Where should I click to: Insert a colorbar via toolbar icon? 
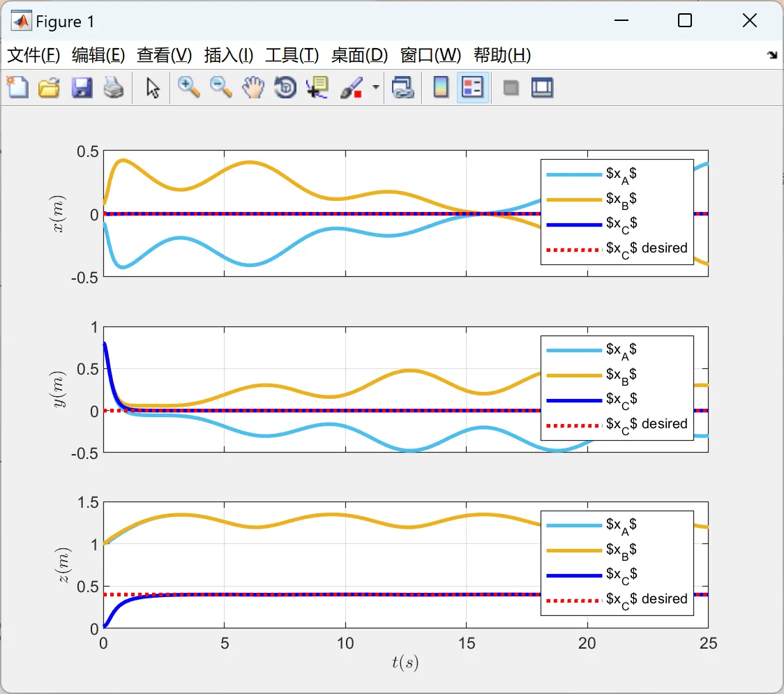[x=441, y=87]
